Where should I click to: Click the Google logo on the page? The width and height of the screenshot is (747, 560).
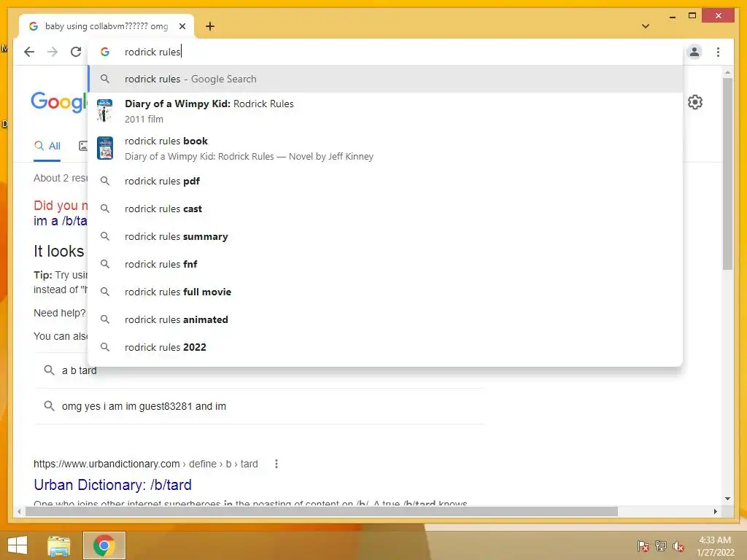(59, 102)
